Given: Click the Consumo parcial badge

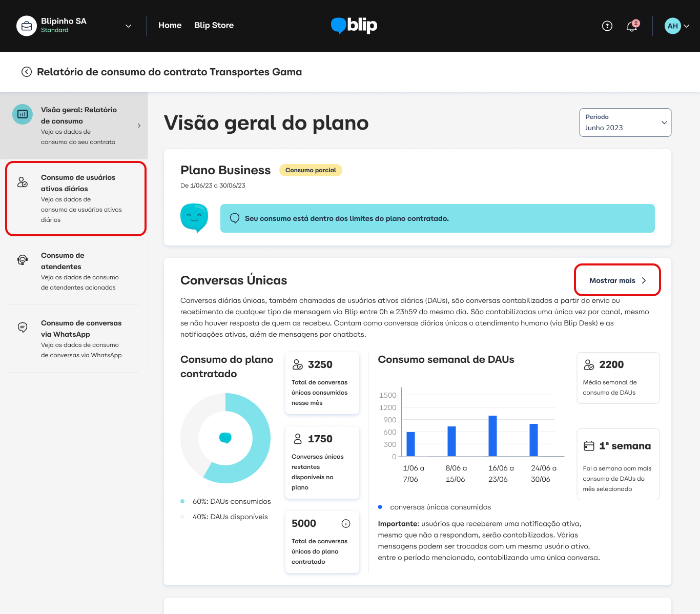Looking at the screenshot, I should (x=311, y=170).
